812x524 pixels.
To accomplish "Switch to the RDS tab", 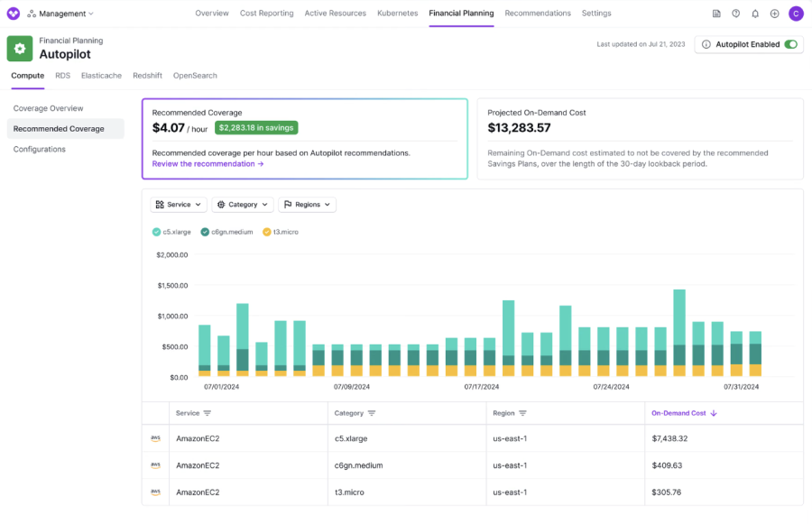I will pos(62,76).
